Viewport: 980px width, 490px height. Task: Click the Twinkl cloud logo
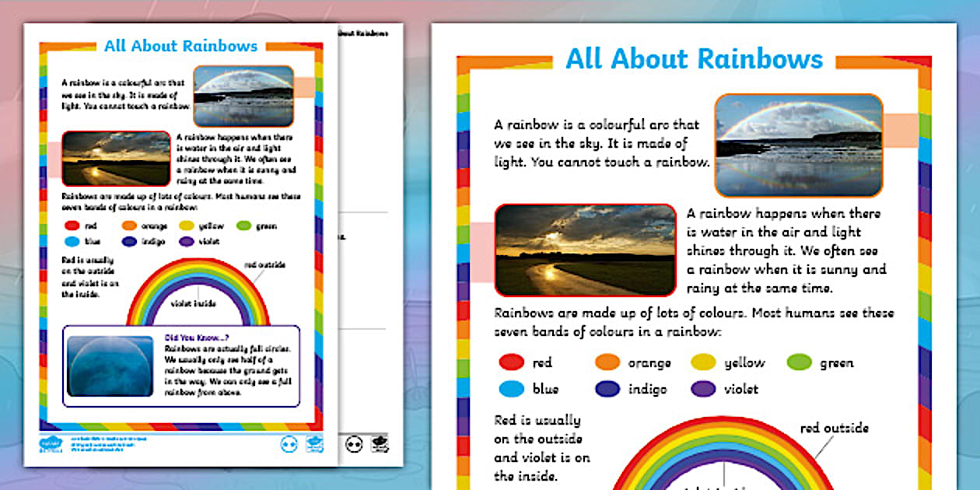[49, 443]
